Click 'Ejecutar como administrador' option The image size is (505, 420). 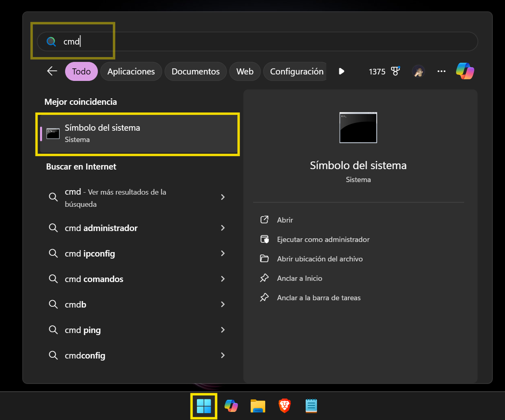click(x=323, y=240)
